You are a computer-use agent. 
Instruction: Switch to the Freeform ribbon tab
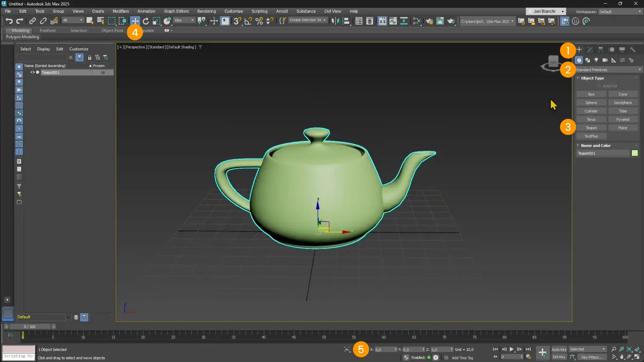pos(48,30)
